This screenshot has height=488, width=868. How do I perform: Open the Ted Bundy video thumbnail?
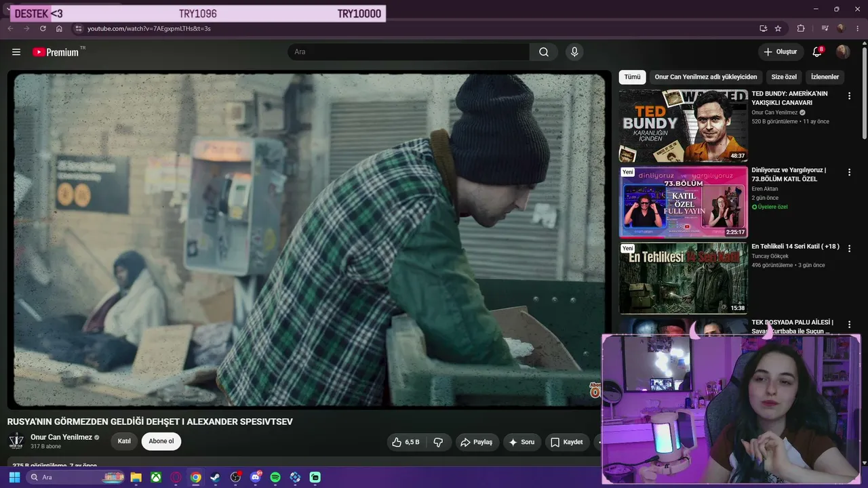click(x=683, y=125)
